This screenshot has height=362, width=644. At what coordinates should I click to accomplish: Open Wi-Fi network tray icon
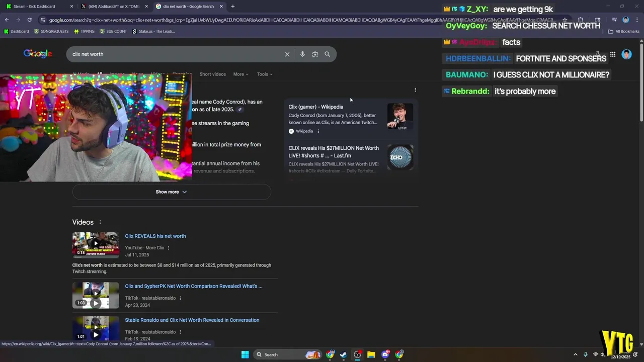(596, 354)
